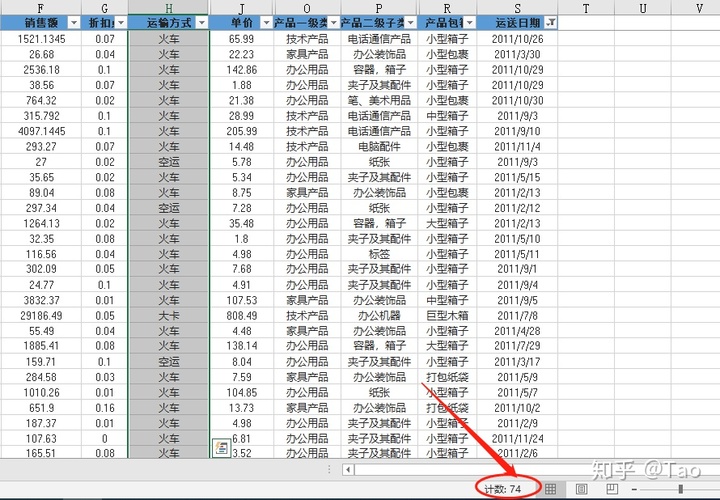Select the 808.49 unit price cell
The width and height of the screenshot is (720, 500).
point(242,315)
